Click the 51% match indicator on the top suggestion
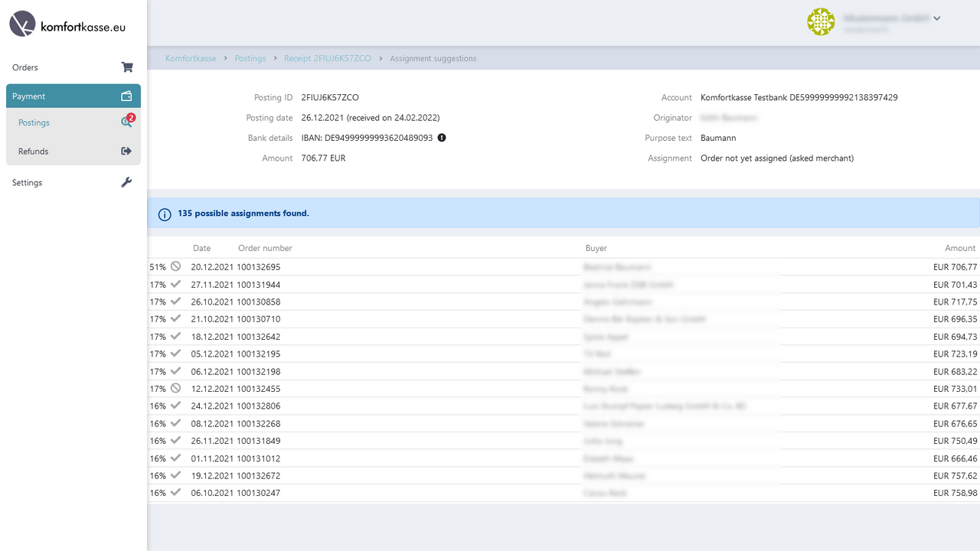This screenshot has height=551, width=980. (158, 266)
